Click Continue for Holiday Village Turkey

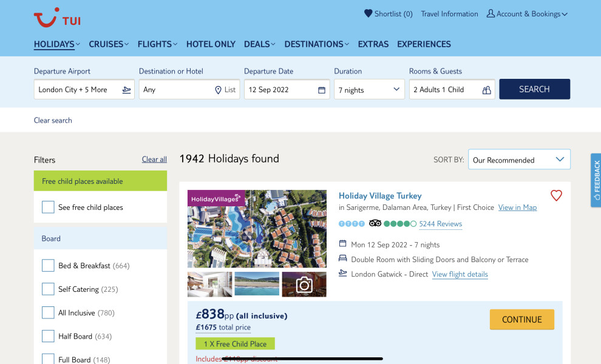pyautogui.click(x=521, y=320)
